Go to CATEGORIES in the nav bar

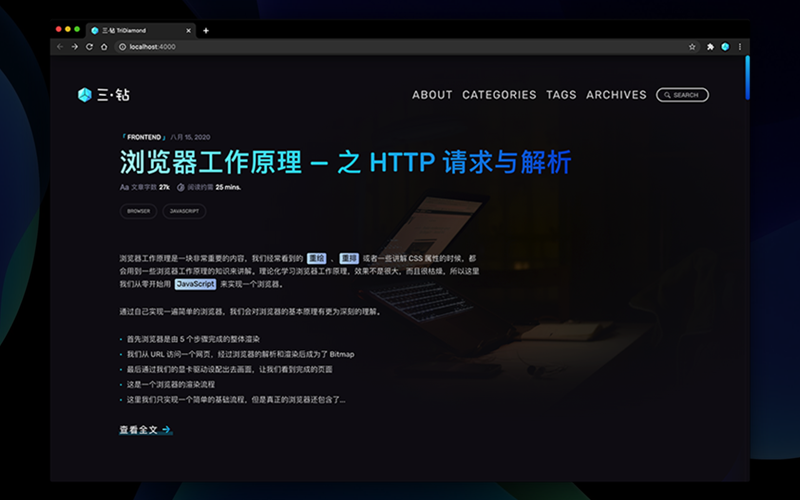click(499, 95)
